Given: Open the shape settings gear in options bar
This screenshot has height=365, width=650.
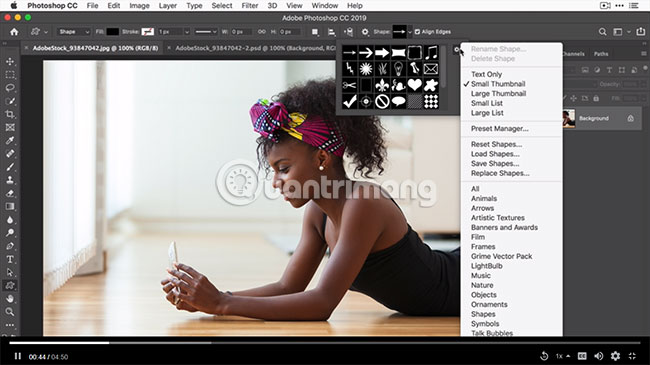Looking at the screenshot, I should [x=365, y=32].
